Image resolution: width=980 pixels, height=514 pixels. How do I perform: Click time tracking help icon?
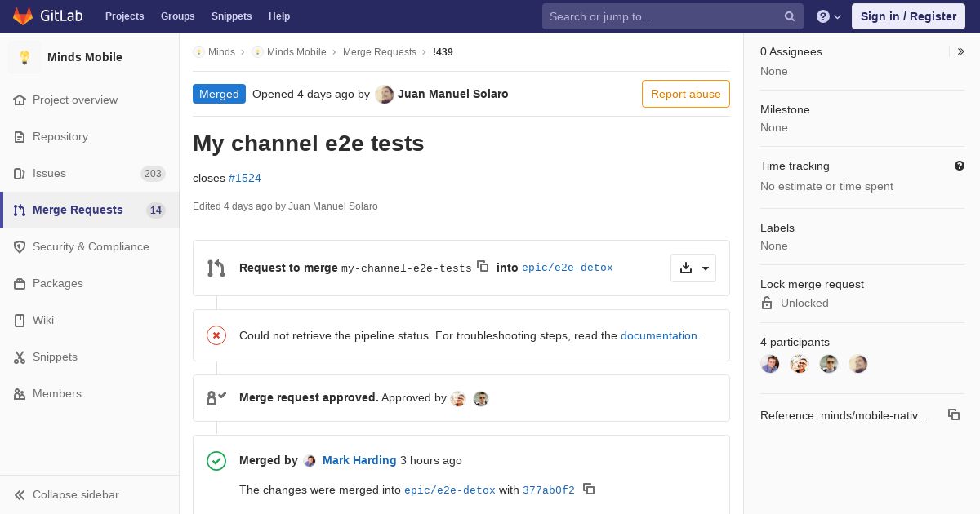pos(960,166)
